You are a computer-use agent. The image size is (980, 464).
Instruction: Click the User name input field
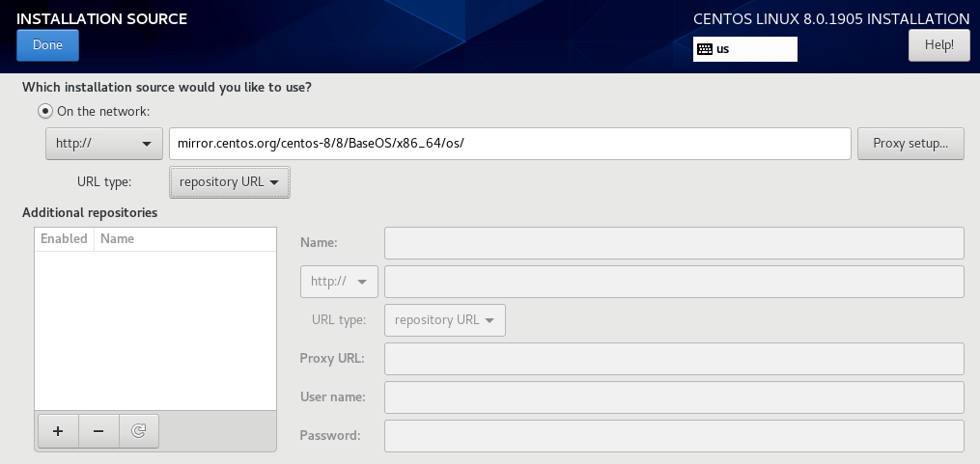click(674, 397)
